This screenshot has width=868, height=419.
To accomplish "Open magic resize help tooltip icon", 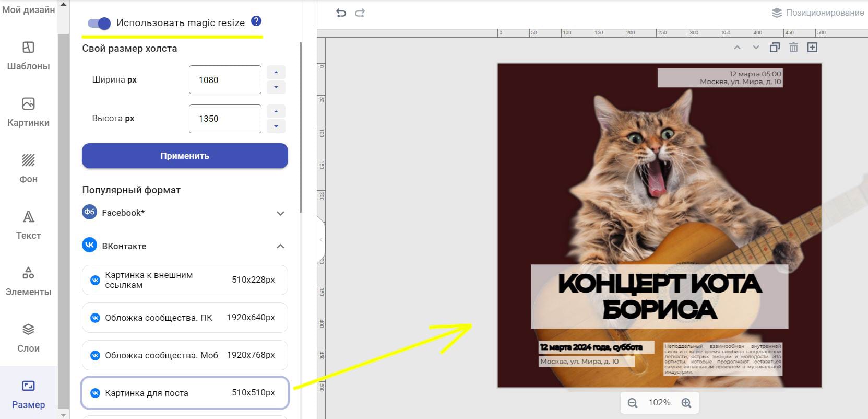I will pos(256,21).
